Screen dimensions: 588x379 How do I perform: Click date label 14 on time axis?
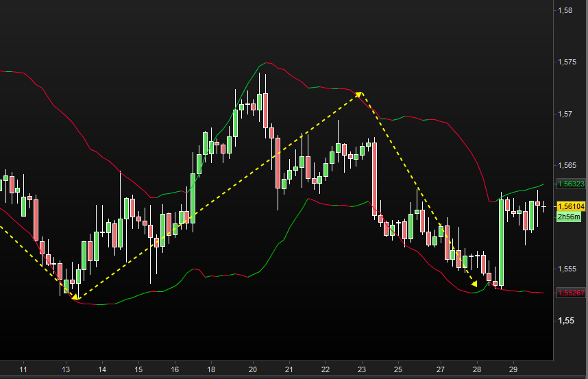click(102, 369)
